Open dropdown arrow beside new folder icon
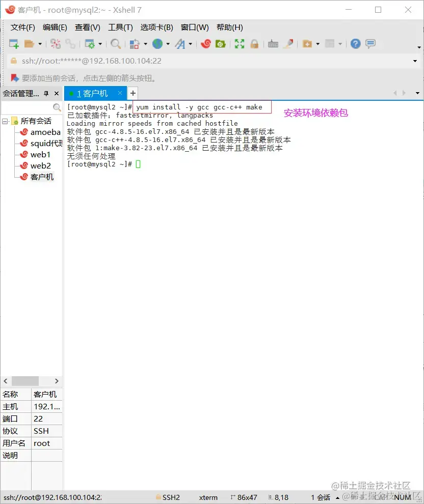This screenshot has height=504, width=424. tap(318, 44)
